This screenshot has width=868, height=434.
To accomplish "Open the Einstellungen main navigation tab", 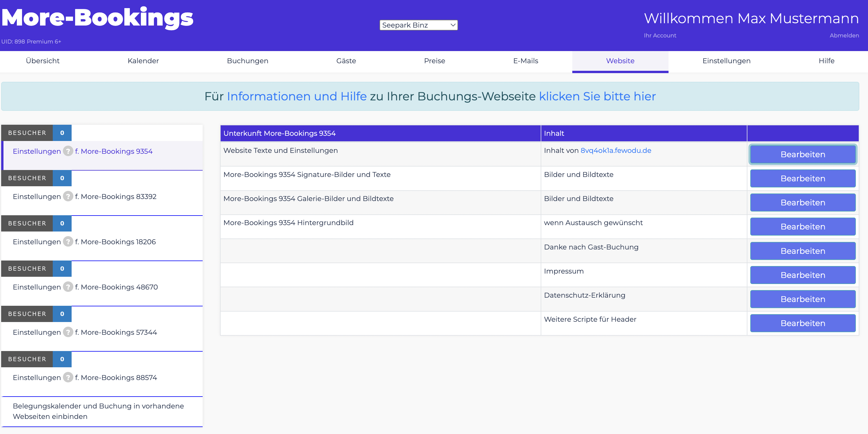I will tap(727, 61).
